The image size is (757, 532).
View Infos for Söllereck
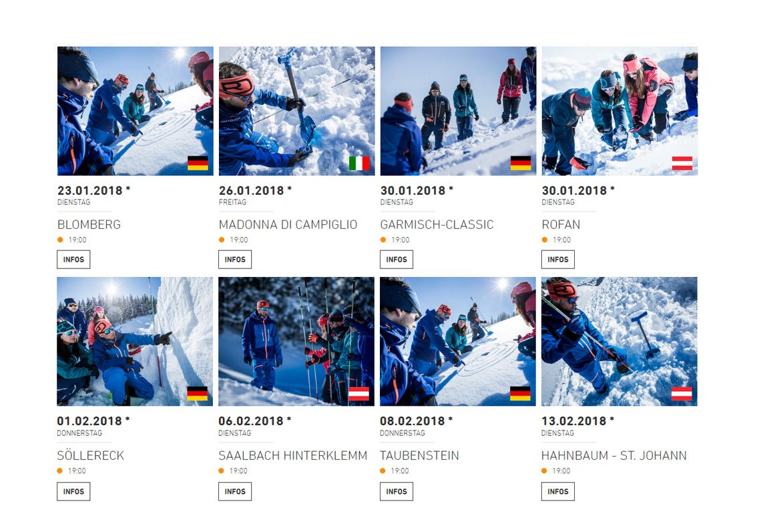pos(73,491)
